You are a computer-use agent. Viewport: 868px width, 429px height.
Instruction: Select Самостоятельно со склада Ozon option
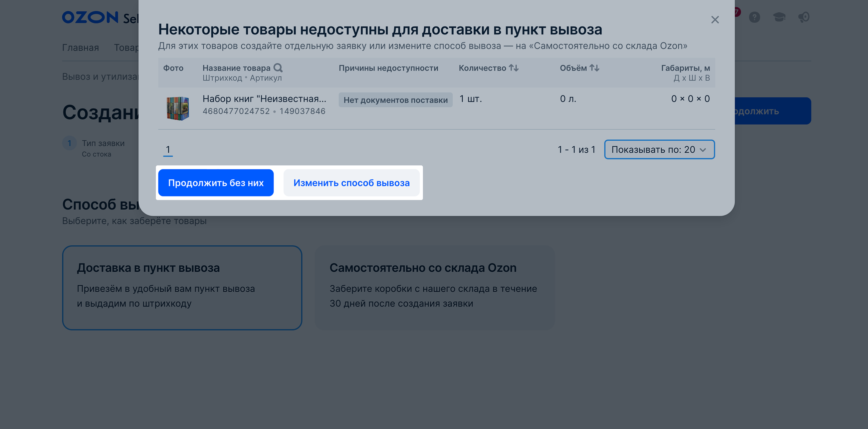pos(434,287)
